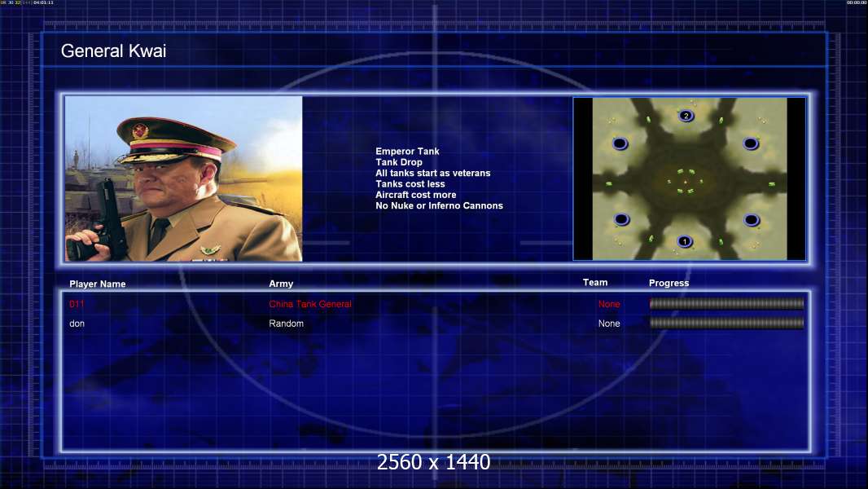This screenshot has height=489, width=868.
Task: Click "All tanks start as veterans" text
Action: click(433, 173)
